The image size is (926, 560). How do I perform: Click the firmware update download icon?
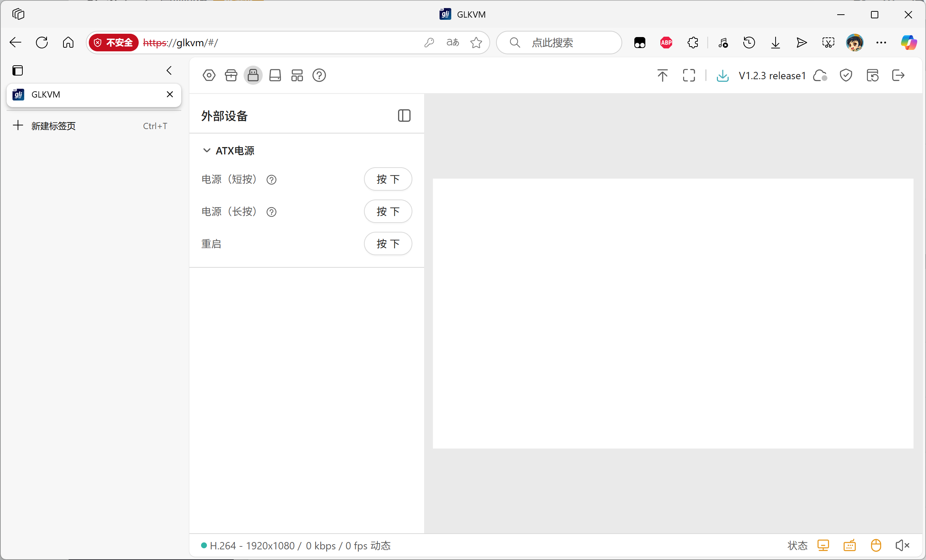click(x=722, y=76)
